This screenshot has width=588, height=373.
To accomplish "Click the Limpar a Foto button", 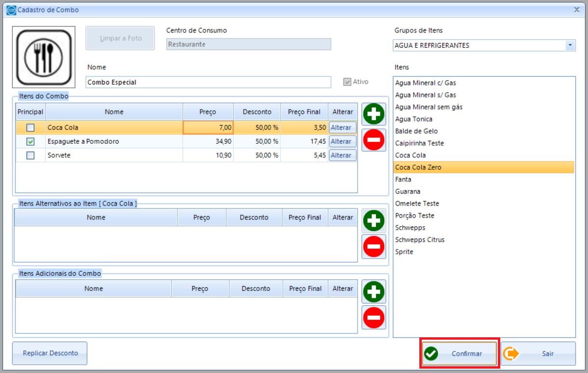I will point(120,38).
